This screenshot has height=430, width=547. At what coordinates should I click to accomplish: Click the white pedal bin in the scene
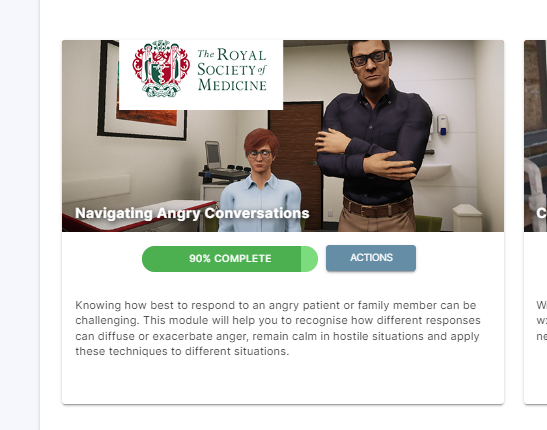tap(467, 218)
